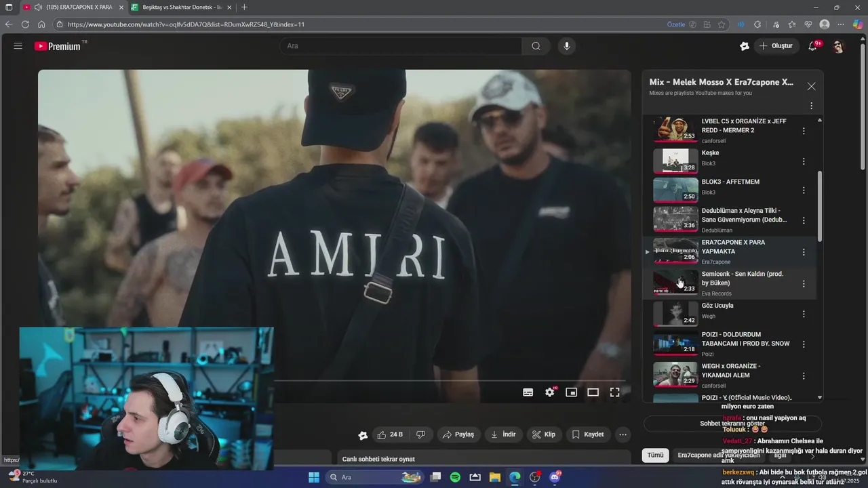Mute the tab via its speaker icon

point(38,7)
